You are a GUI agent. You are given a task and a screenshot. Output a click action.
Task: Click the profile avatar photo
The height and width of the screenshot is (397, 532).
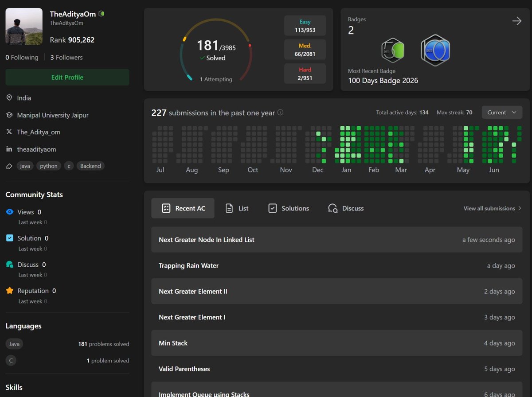24,27
